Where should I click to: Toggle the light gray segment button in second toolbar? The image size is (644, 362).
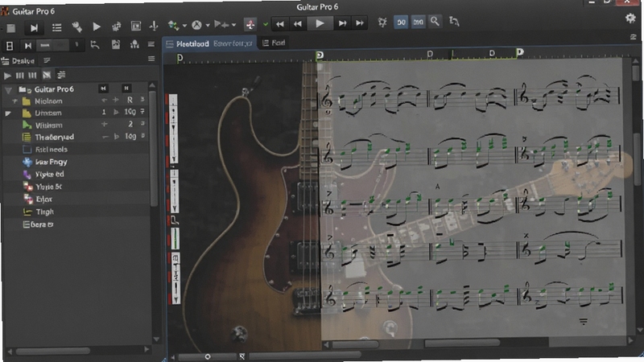[x=45, y=45]
